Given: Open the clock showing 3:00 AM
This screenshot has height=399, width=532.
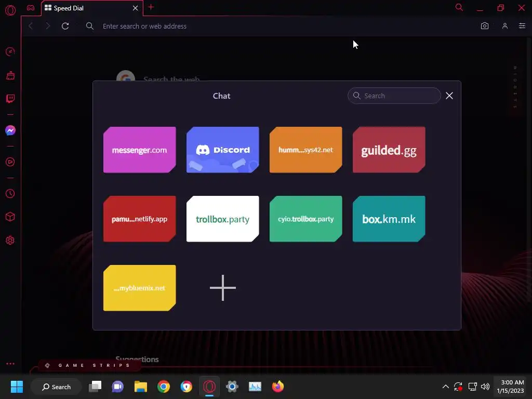Looking at the screenshot, I should (510, 387).
